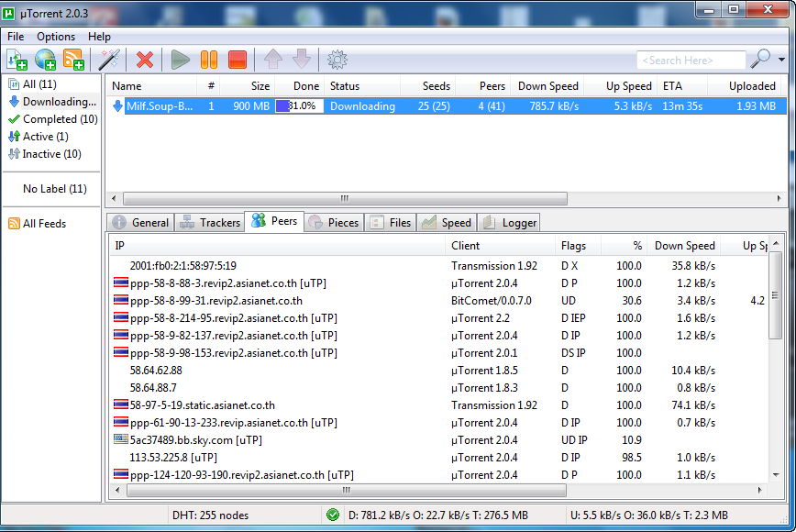Viewport: 796px width, 532px height.
Task: Move torrent up the queue arrow
Action: [x=273, y=60]
